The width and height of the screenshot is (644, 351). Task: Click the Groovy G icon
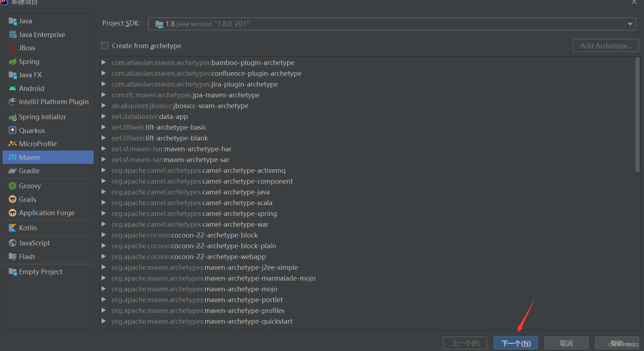pyautogui.click(x=13, y=186)
